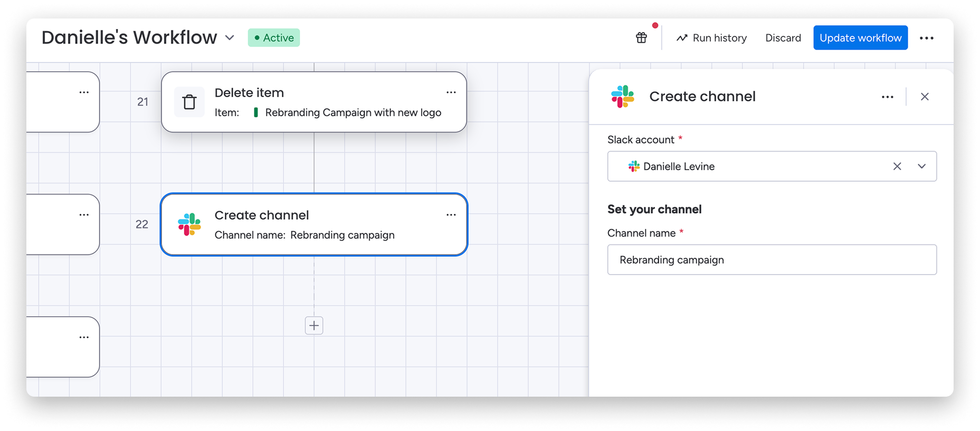Click the Run history chart icon

pos(682,38)
